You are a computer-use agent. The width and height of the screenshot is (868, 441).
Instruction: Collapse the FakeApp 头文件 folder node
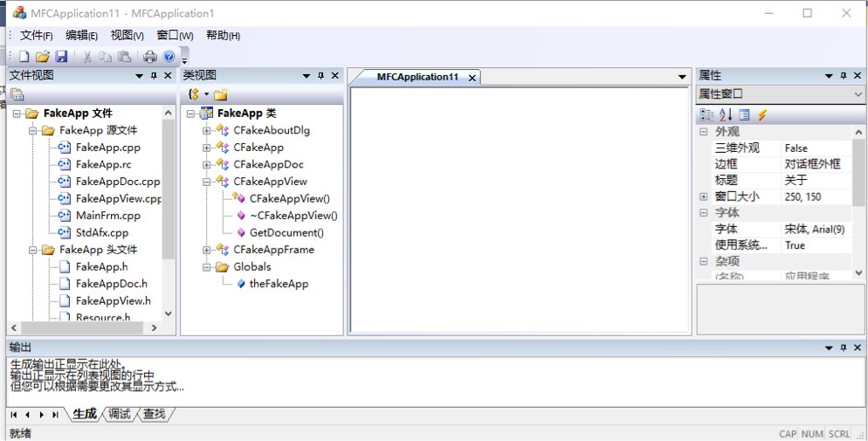32,250
